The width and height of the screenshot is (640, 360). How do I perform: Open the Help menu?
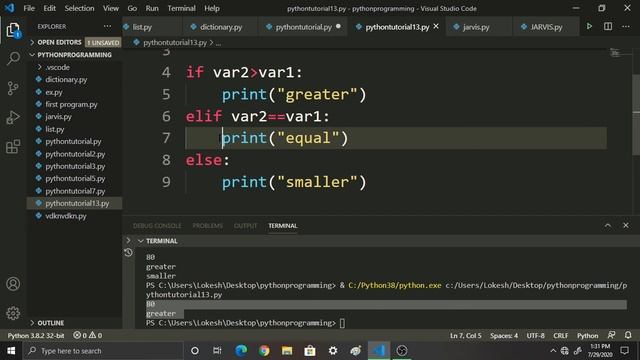[211, 8]
